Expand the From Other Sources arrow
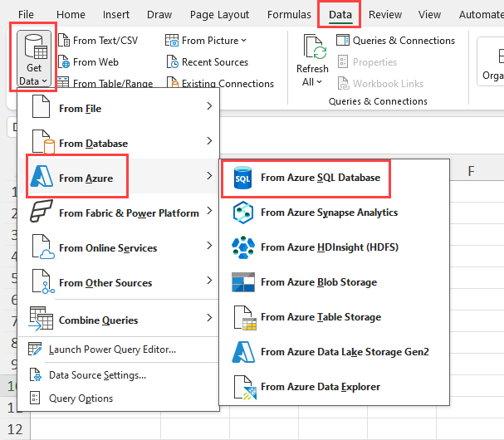This screenshot has height=440, width=504. click(x=209, y=281)
